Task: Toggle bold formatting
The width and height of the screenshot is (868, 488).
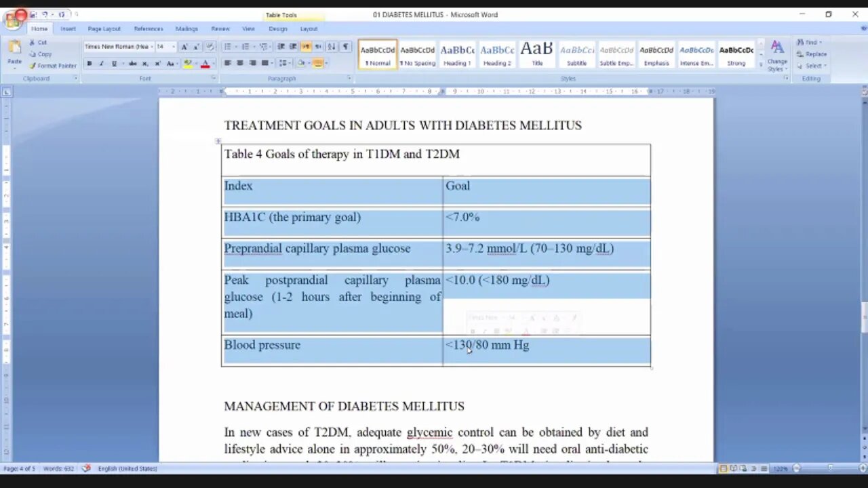Action: click(89, 64)
